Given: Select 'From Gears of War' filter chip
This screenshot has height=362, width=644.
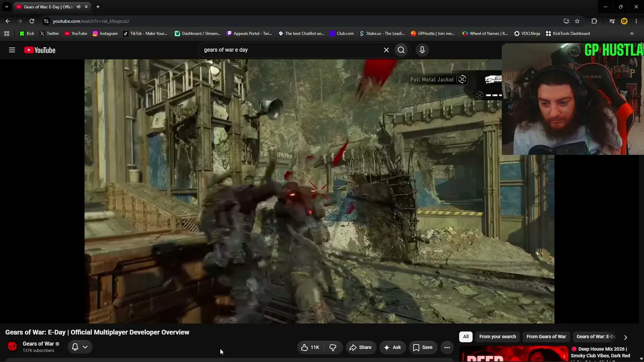Looking at the screenshot, I should tap(546, 337).
